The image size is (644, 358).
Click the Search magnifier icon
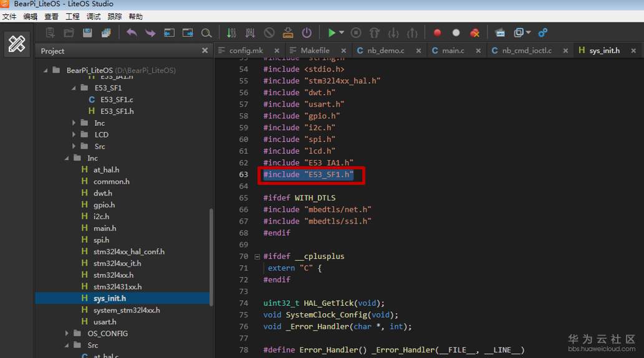click(x=206, y=33)
